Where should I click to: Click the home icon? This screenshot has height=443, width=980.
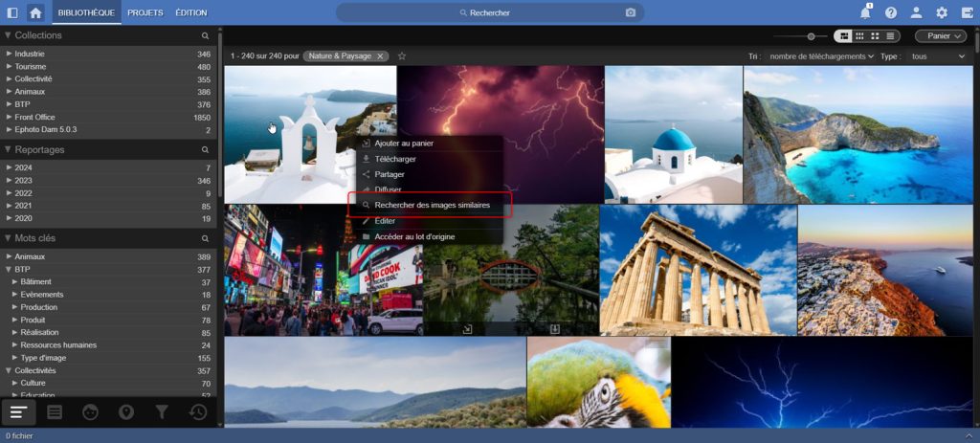[35, 12]
